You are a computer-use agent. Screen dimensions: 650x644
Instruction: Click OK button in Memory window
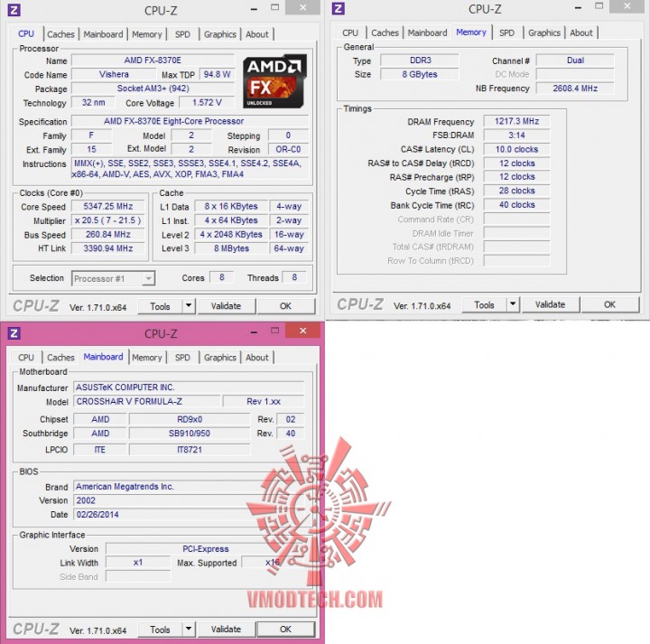609,304
